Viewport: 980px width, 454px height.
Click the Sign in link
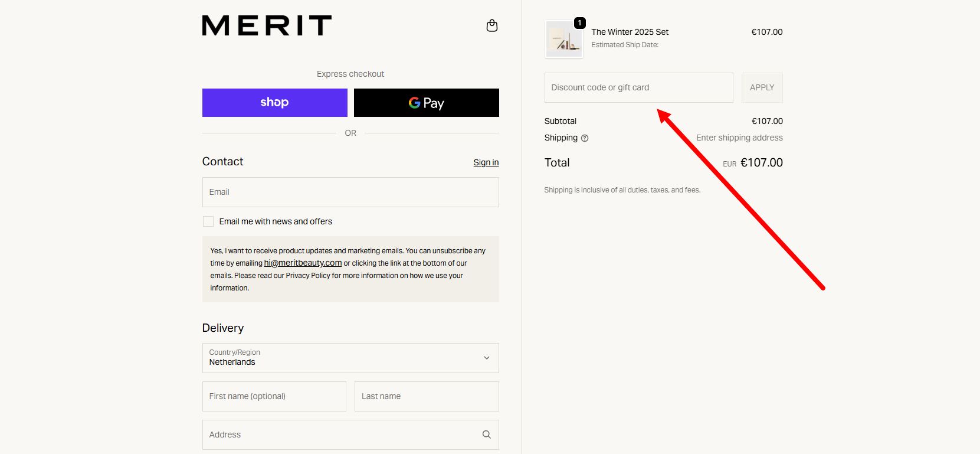[x=486, y=162]
